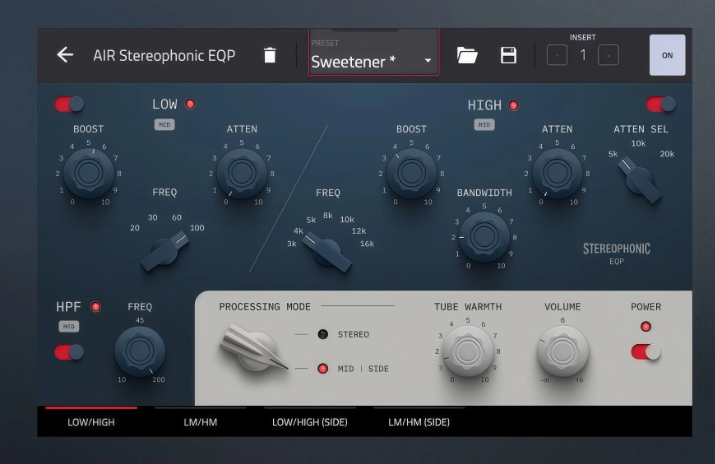715x464 pixels.
Task: Click the MID badge under HPF
Action: click(68, 326)
